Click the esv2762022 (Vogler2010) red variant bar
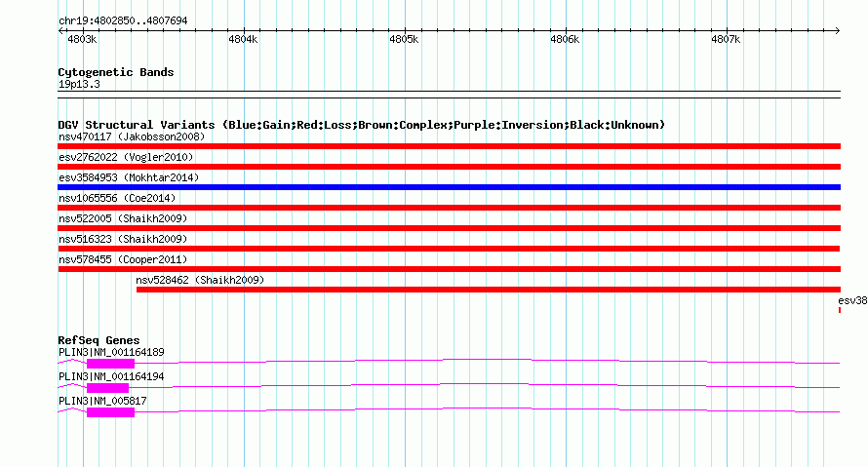868x467 pixels. (x=449, y=167)
